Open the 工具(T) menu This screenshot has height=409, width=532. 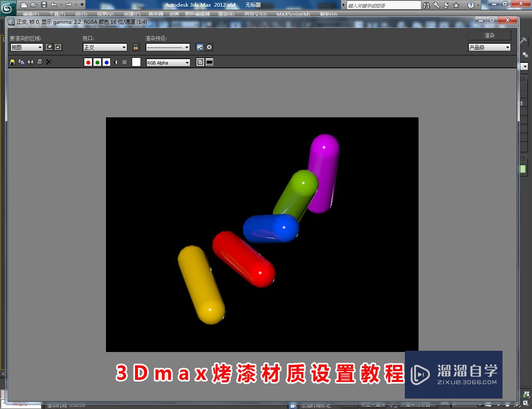pos(57,14)
